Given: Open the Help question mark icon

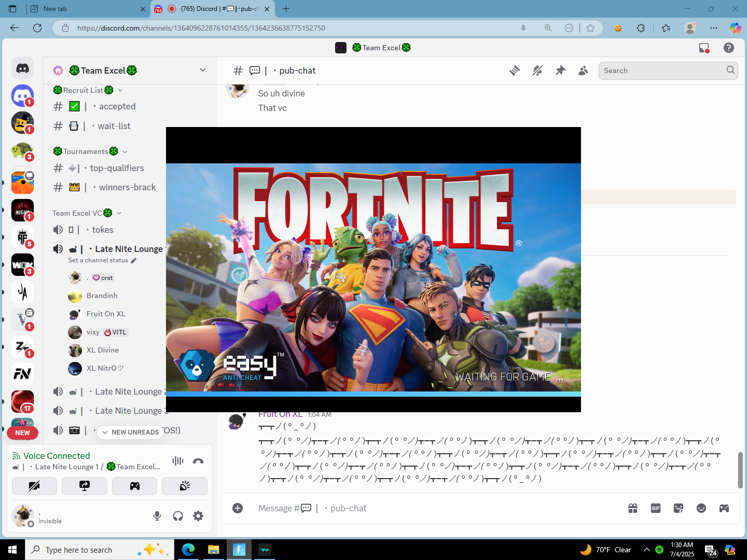Looking at the screenshot, I should [x=729, y=48].
